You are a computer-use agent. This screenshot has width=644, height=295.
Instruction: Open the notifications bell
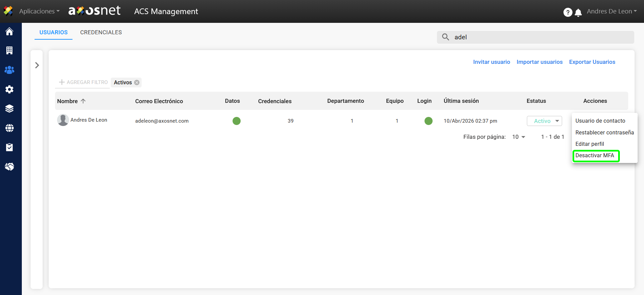(x=578, y=13)
